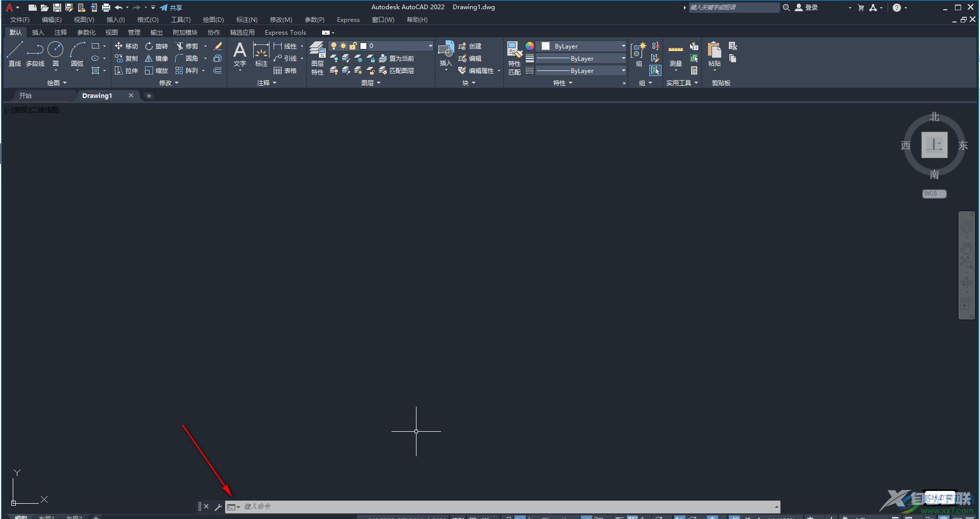Select the Dimension (标注) tool
This screenshot has height=519, width=980.
coord(261,54)
